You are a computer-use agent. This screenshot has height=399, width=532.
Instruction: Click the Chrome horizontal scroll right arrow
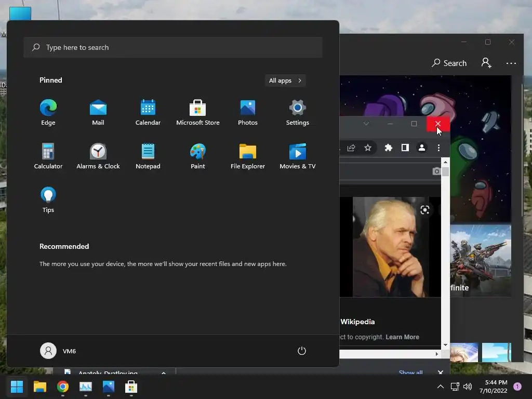(x=437, y=354)
